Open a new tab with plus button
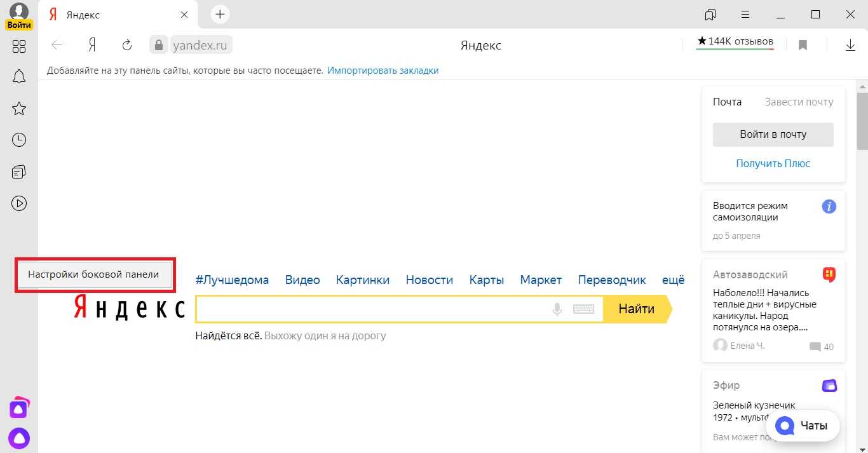 point(220,14)
